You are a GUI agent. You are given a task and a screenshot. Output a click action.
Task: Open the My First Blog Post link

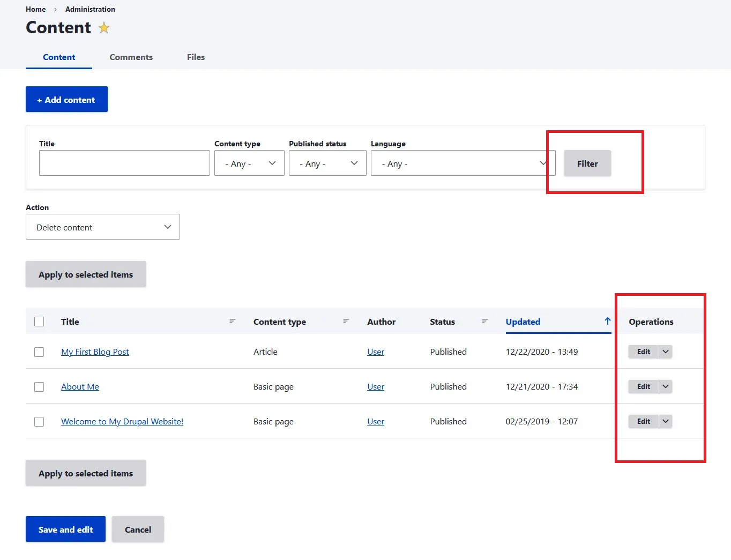[x=95, y=352]
